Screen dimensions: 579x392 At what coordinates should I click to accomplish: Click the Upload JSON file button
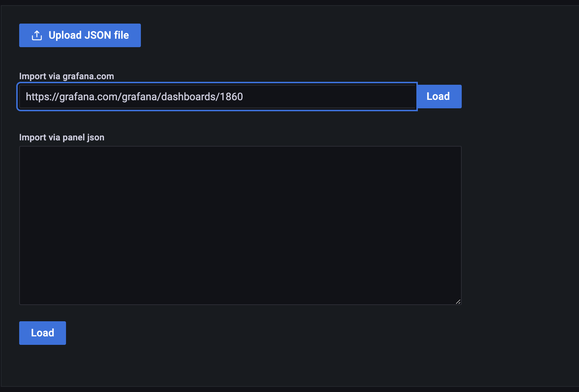80,35
